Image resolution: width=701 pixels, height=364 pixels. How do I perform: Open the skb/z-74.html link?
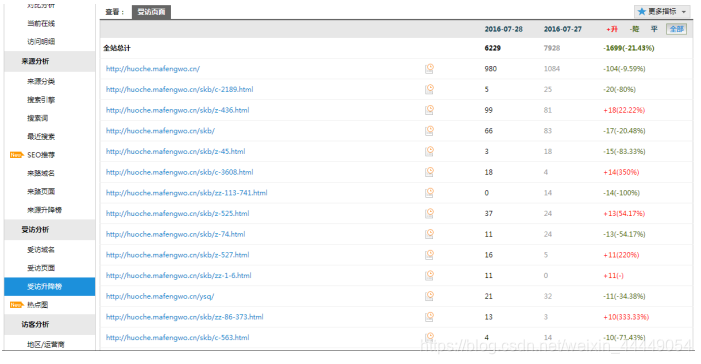(176, 234)
